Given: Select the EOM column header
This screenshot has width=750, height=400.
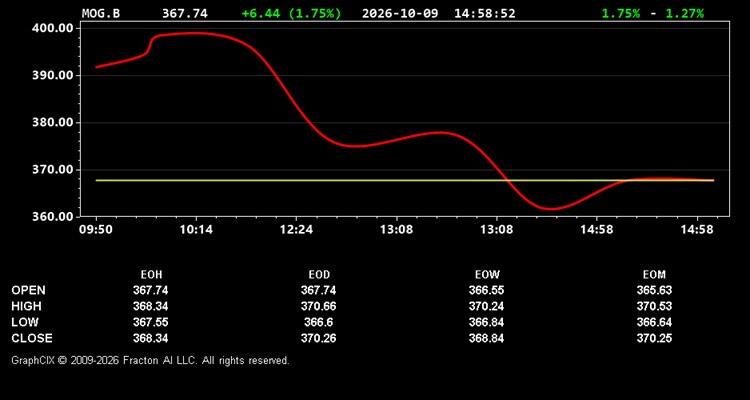Looking at the screenshot, I should click(x=654, y=275).
